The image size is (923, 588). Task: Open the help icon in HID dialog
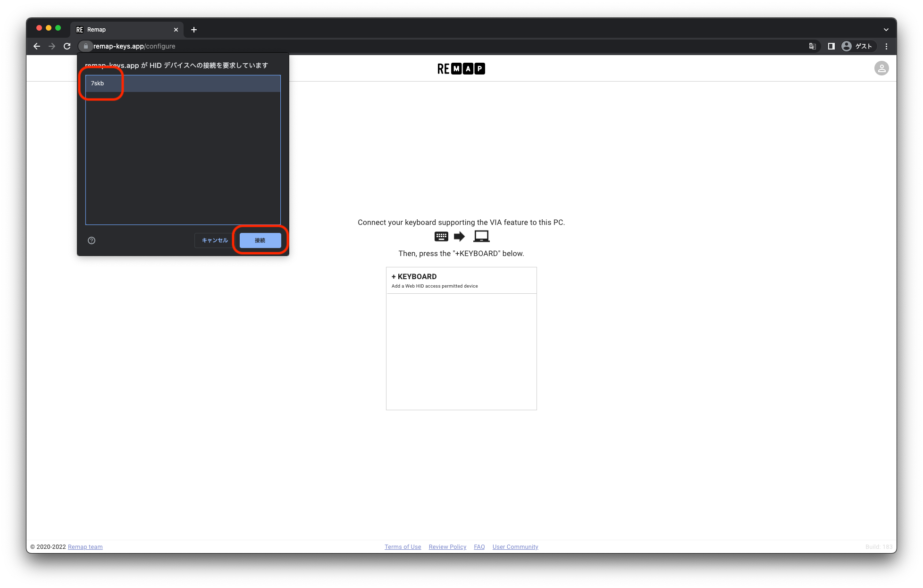(92, 240)
